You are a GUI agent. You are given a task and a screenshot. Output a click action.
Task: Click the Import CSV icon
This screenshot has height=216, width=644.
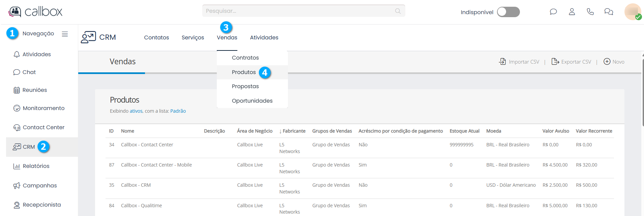coord(502,62)
